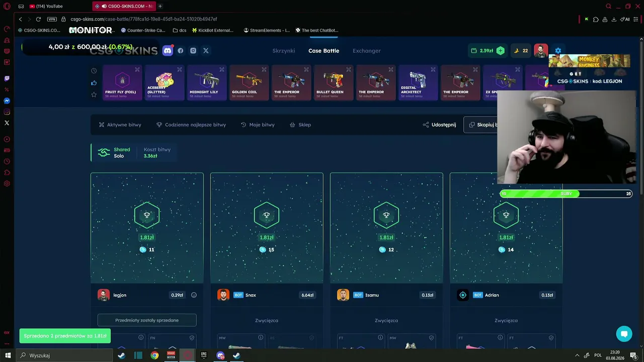The height and width of the screenshot is (362, 644).
Task: Open the best ChatBot bookmark
Action: (317, 30)
